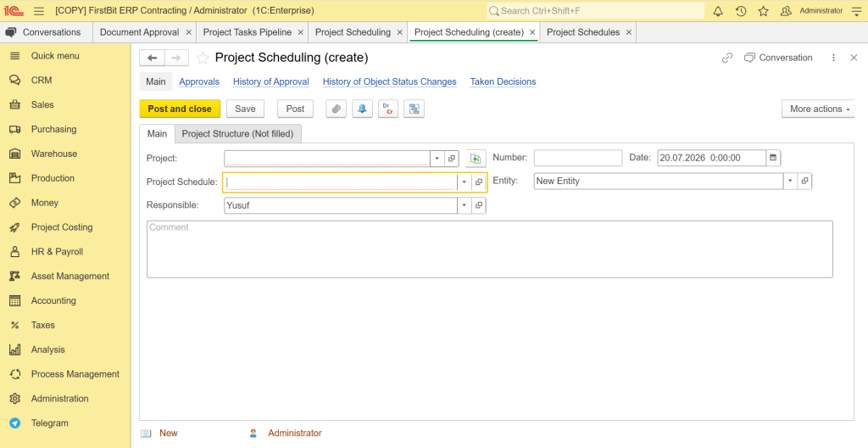The image size is (868, 448).
Task: Open the Approvals link
Action: coord(199,81)
